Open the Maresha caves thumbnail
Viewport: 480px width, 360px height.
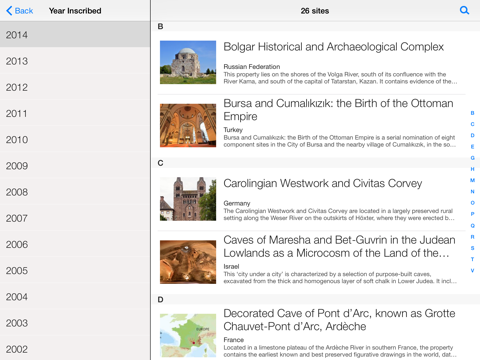click(188, 262)
